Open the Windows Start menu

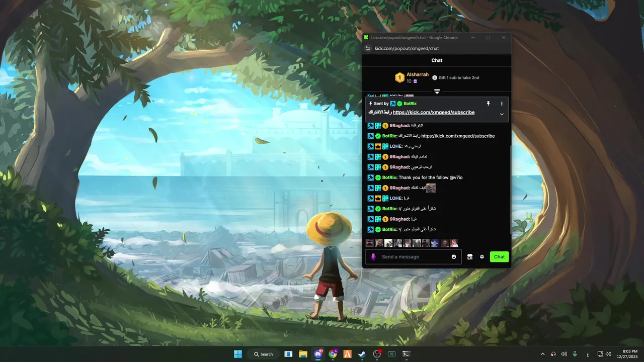click(238, 354)
